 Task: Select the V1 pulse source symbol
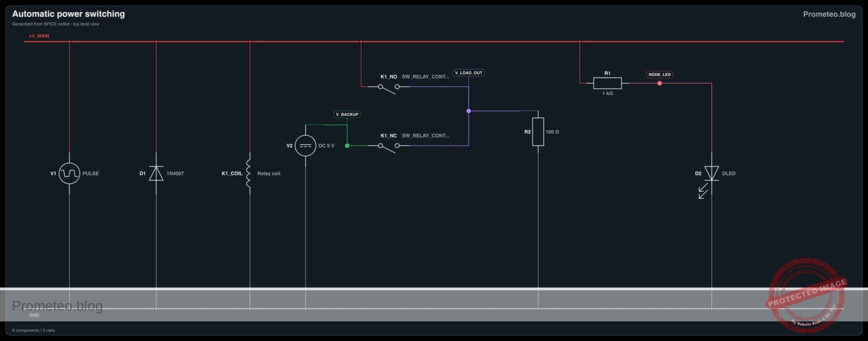[x=69, y=173]
